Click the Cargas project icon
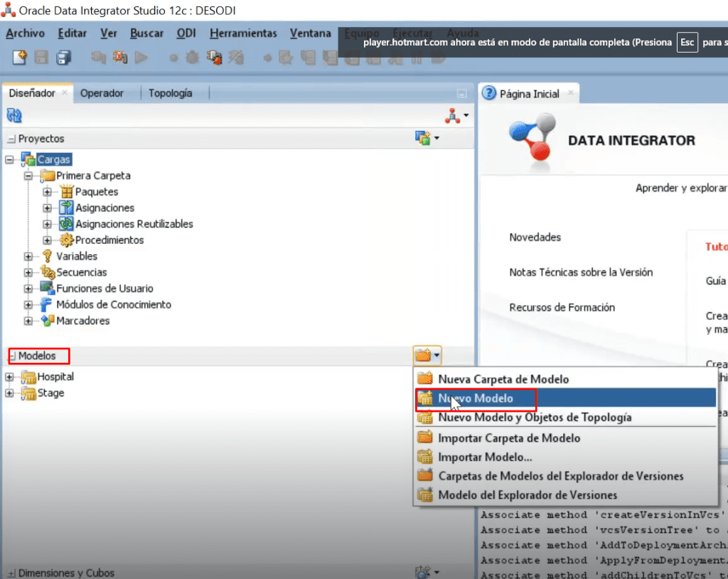This screenshot has height=579, width=728. [28, 159]
